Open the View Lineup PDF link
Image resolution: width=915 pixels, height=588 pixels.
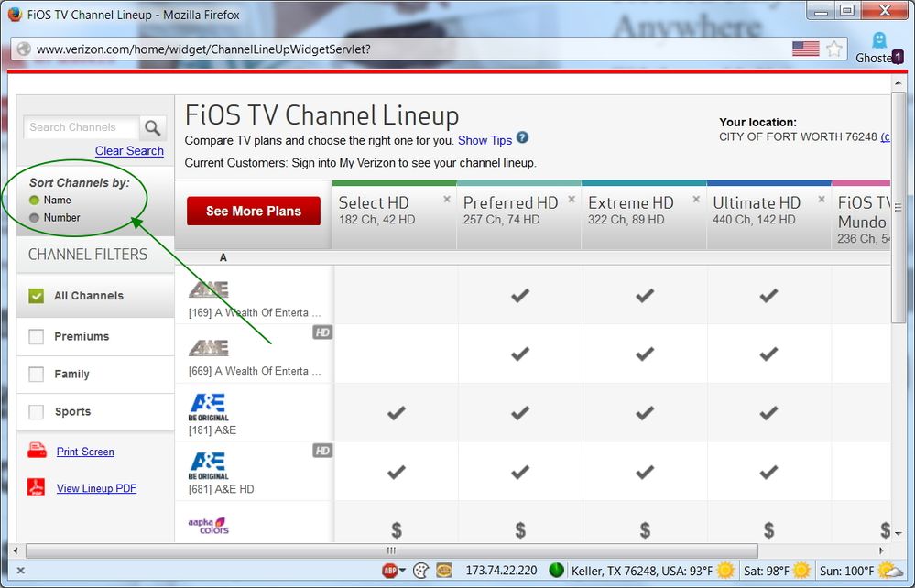[96, 488]
